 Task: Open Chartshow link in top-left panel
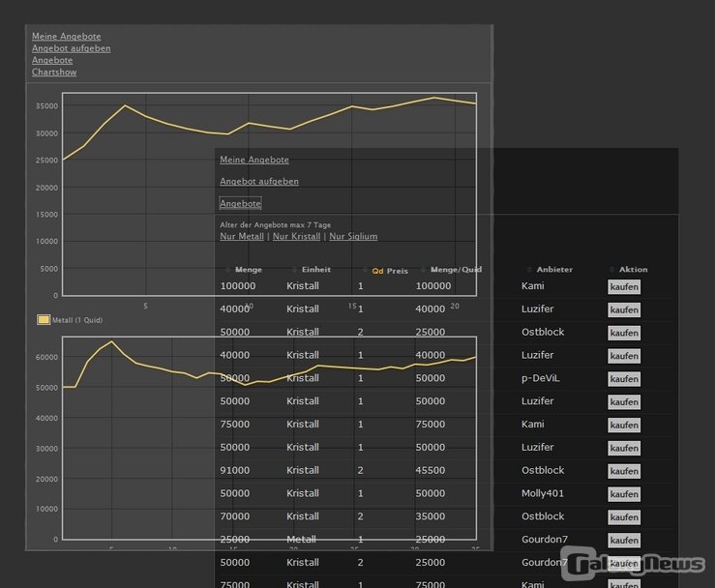click(54, 73)
